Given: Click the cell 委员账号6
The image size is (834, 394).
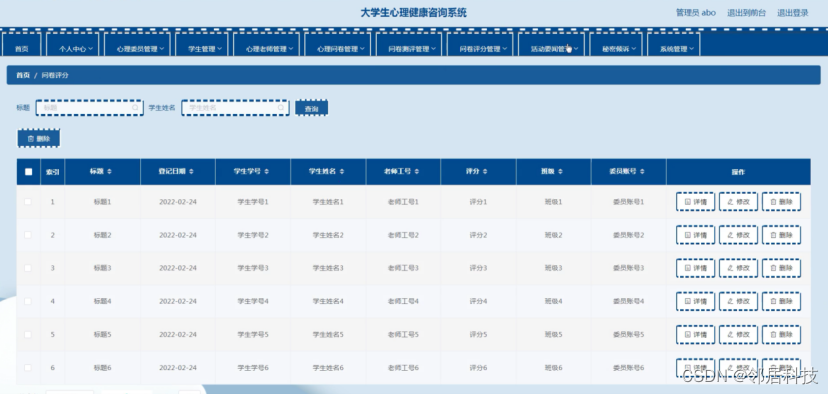Looking at the screenshot, I should coord(628,368).
